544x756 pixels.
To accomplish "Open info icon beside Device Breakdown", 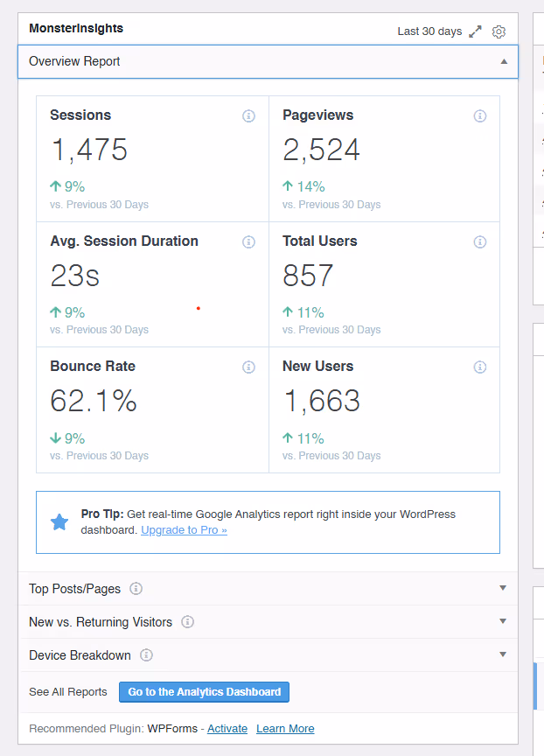I will tap(146, 655).
